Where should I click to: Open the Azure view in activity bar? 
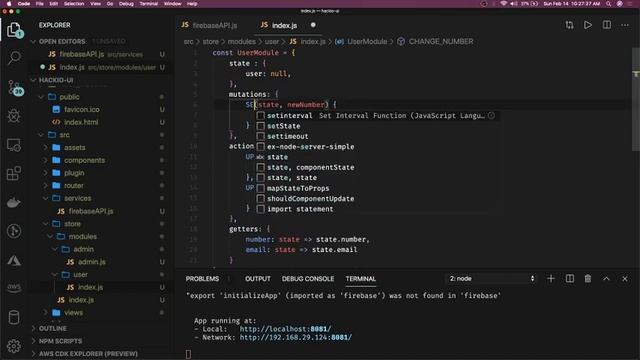click(x=14, y=260)
